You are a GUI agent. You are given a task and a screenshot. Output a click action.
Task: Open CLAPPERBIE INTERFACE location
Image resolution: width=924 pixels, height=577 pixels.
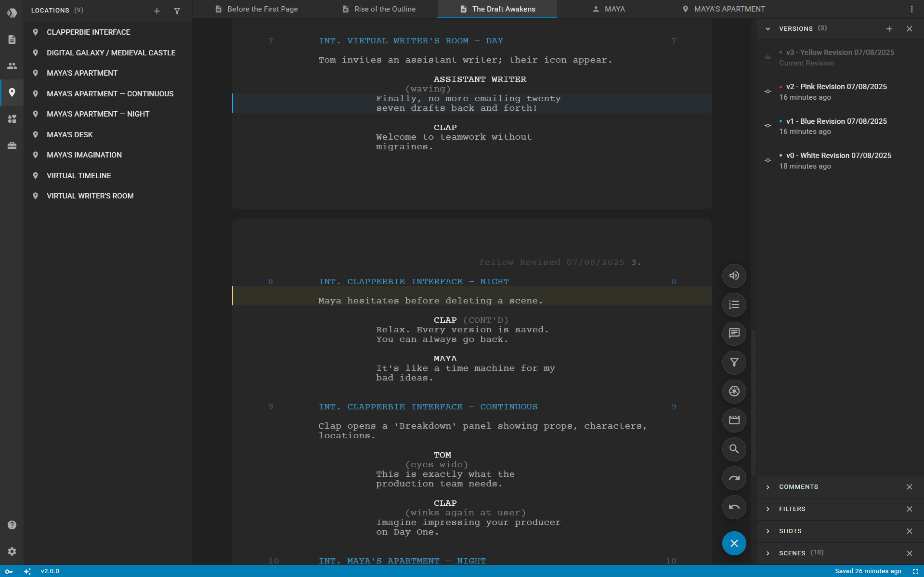pos(108,32)
